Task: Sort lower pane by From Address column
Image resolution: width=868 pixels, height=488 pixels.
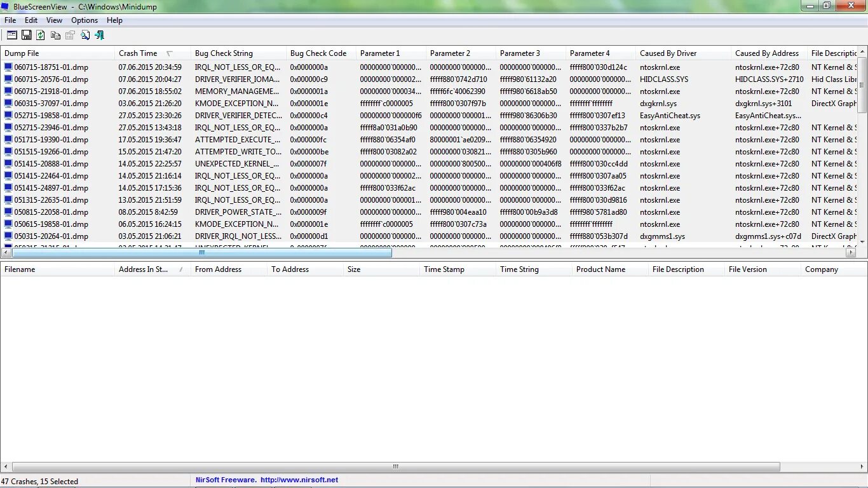Action: 229,269
